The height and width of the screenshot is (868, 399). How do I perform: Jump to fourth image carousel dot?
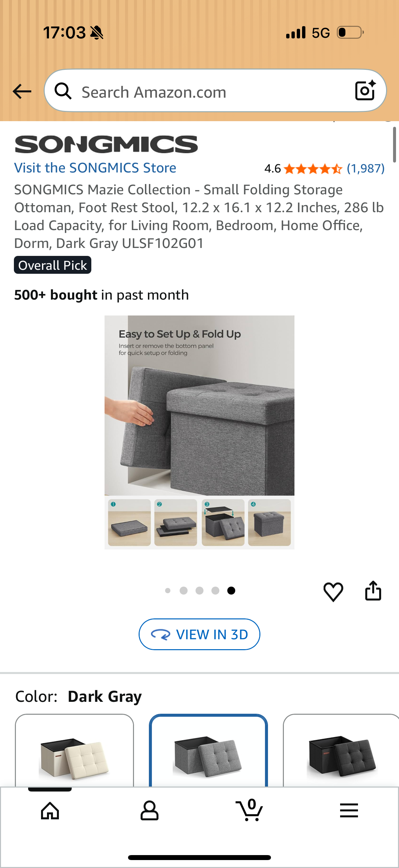coord(215,590)
